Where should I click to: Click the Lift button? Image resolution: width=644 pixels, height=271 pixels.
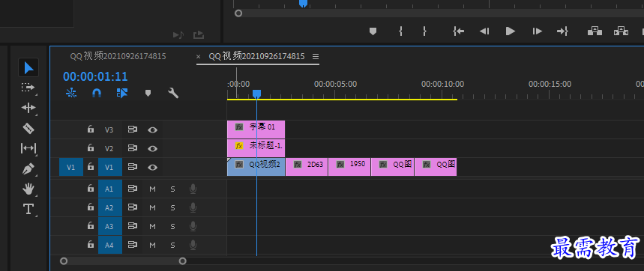click(x=595, y=31)
